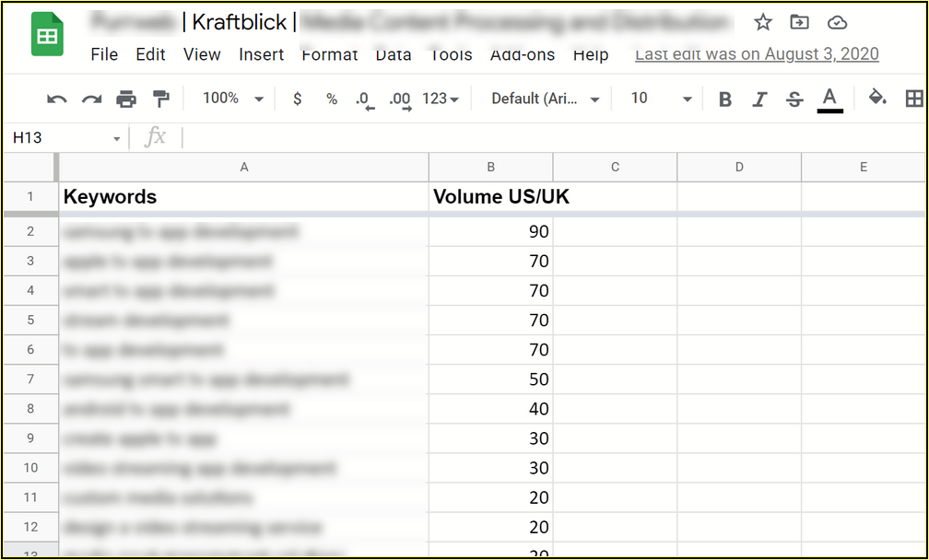Image resolution: width=929 pixels, height=560 pixels.
Task: Open the font size dropdown
Action: pos(661,99)
